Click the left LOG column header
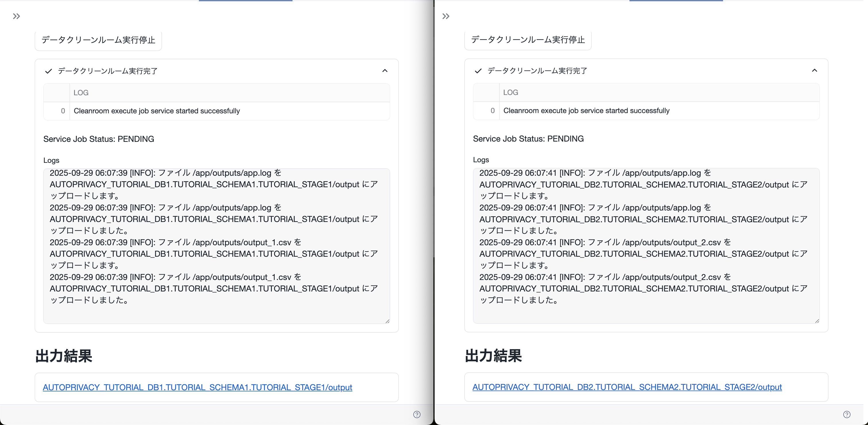868x425 pixels. point(81,93)
